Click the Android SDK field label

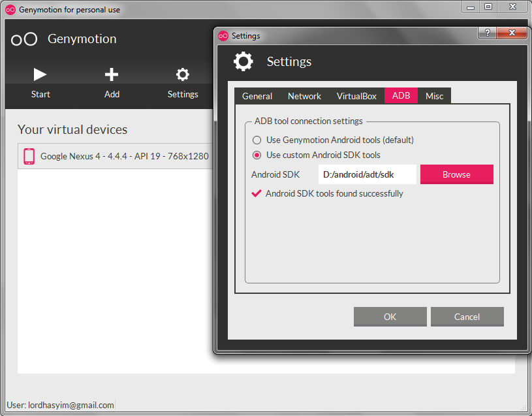pos(275,174)
